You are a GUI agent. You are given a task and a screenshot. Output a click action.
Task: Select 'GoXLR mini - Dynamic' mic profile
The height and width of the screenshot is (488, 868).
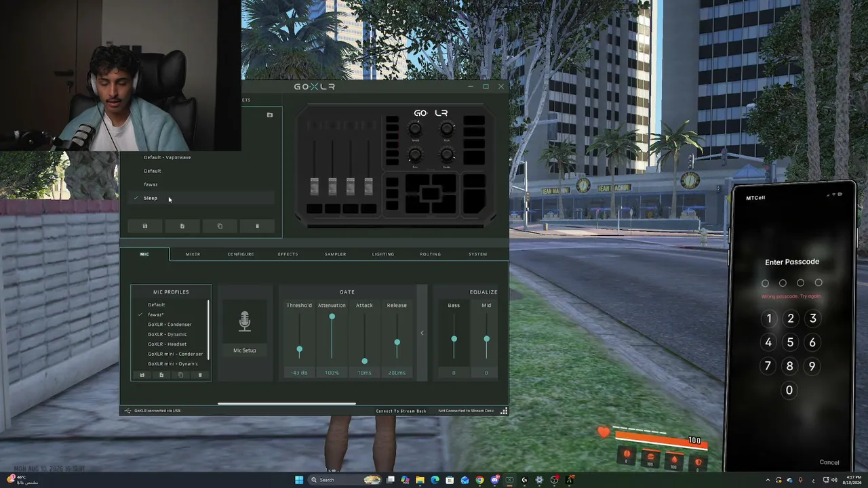coord(173,364)
